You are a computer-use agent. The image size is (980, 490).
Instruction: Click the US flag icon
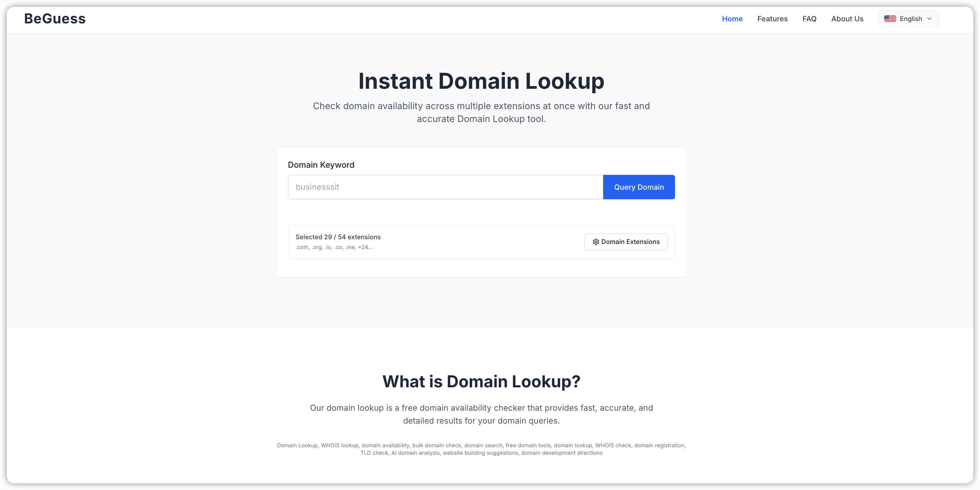click(890, 19)
